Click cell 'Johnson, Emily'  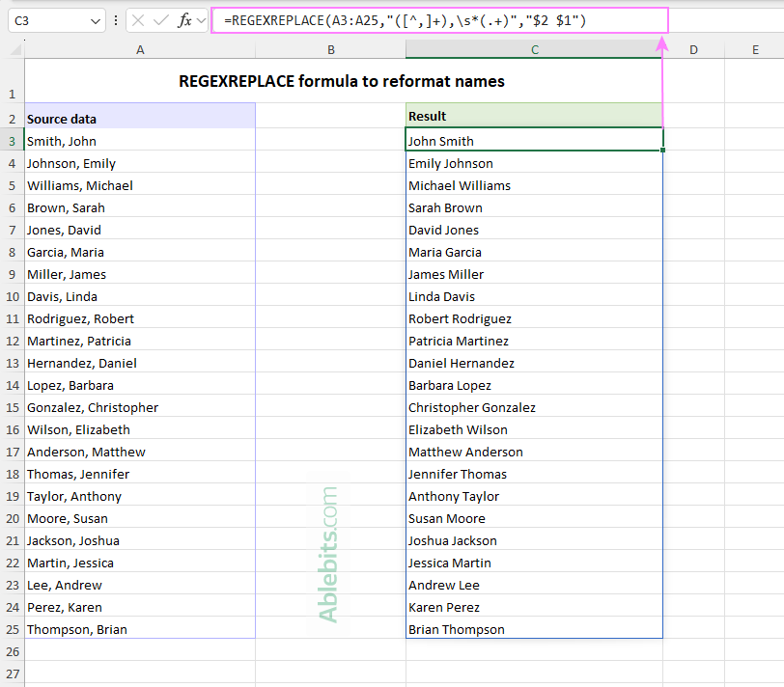140,162
